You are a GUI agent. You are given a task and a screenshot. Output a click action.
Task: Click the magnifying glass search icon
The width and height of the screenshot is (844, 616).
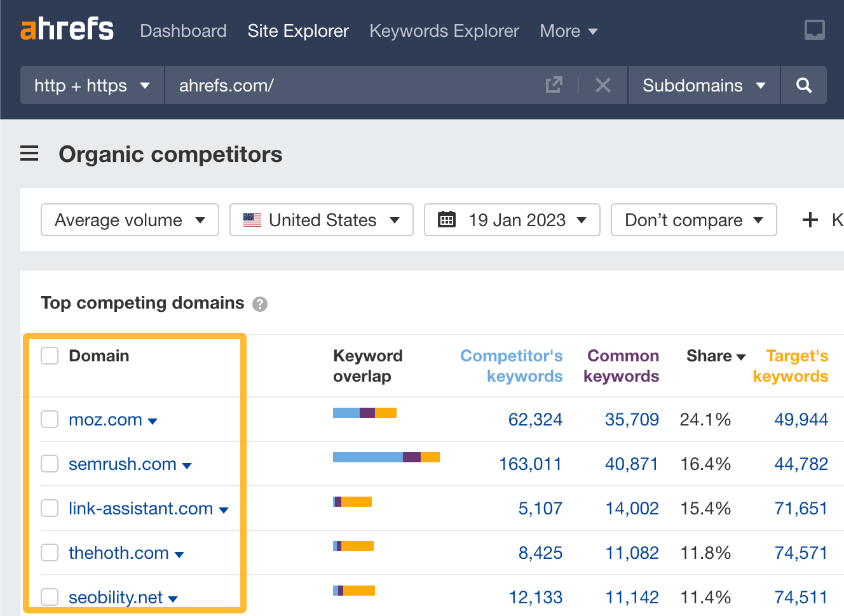click(803, 84)
